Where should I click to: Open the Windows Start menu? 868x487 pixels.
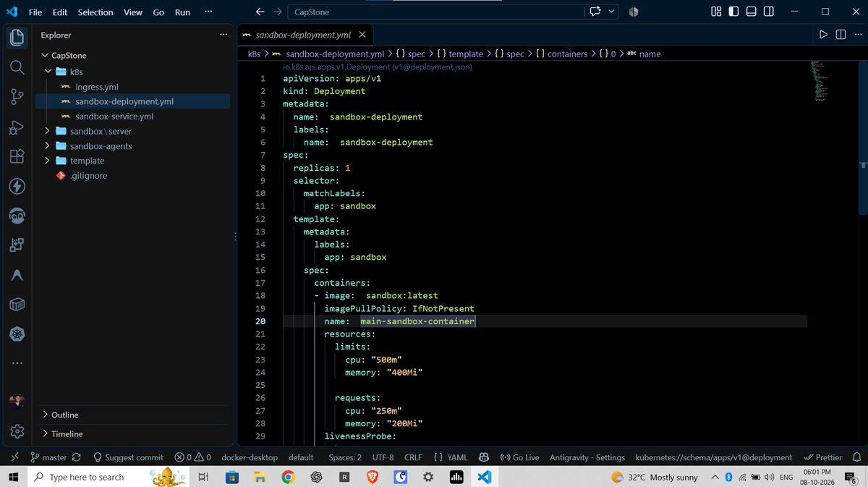click(13, 477)
